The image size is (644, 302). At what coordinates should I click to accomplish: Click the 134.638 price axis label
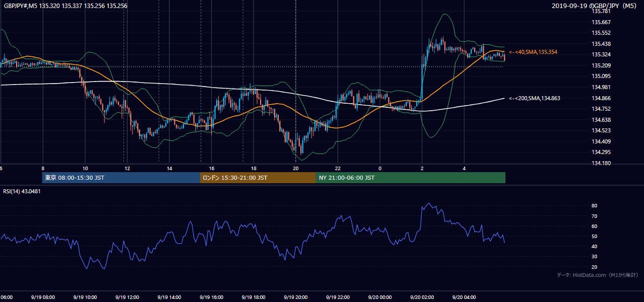pyautogui.click(x=601, y=120)
